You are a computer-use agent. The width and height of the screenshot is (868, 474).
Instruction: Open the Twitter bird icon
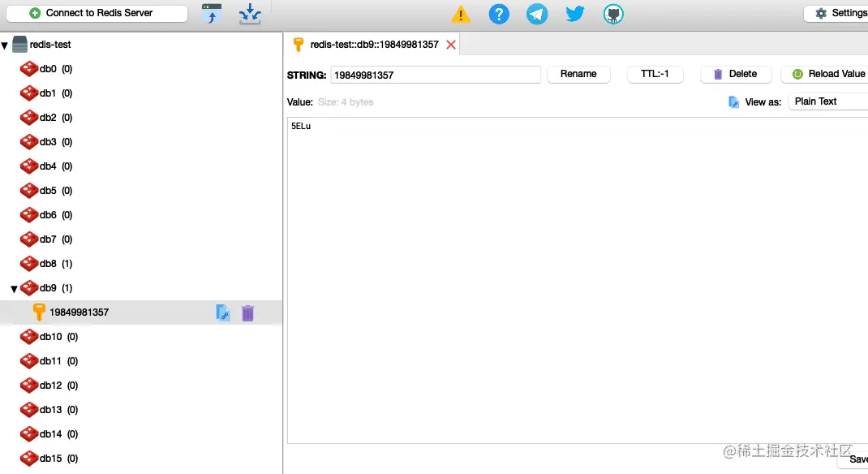[575, 14]
